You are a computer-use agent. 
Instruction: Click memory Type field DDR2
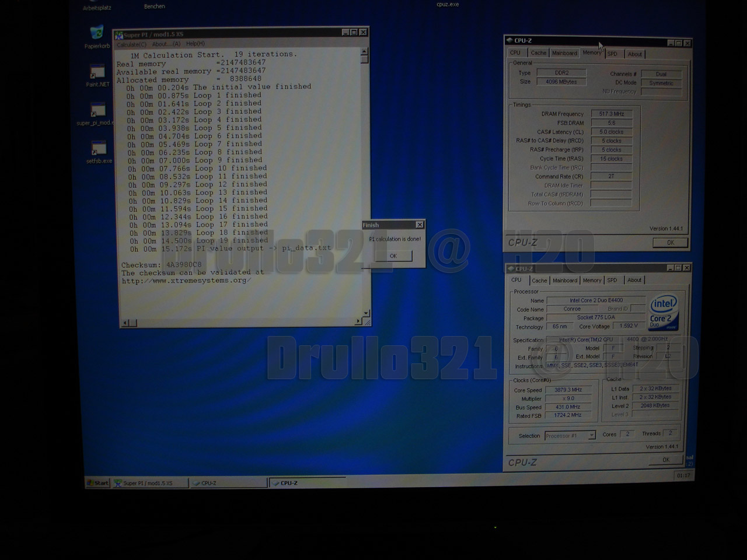pyautogui.click(x=561, y=73)
